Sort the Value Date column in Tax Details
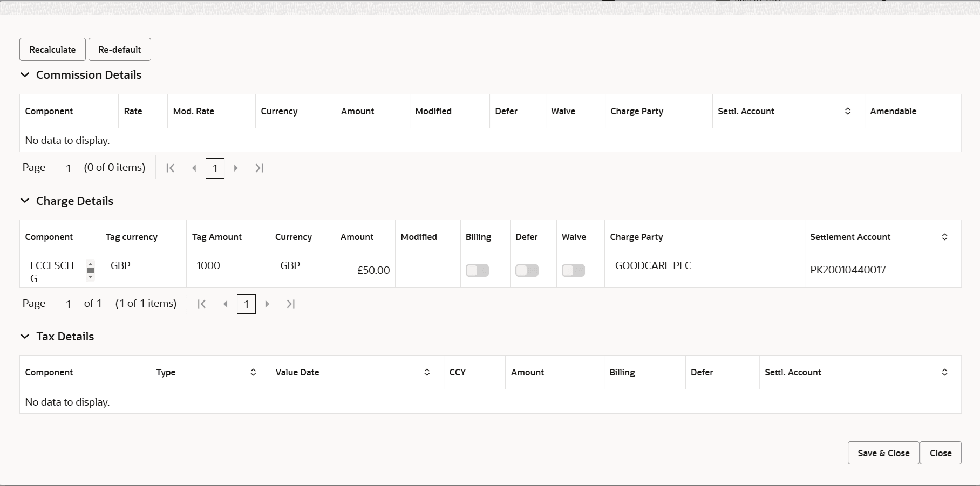Screen dimensions: 980x486 pyautogui.click(x=427, y=372)
